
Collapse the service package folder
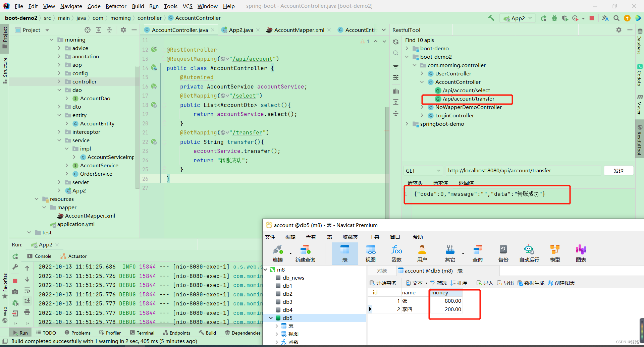(59, 140)
